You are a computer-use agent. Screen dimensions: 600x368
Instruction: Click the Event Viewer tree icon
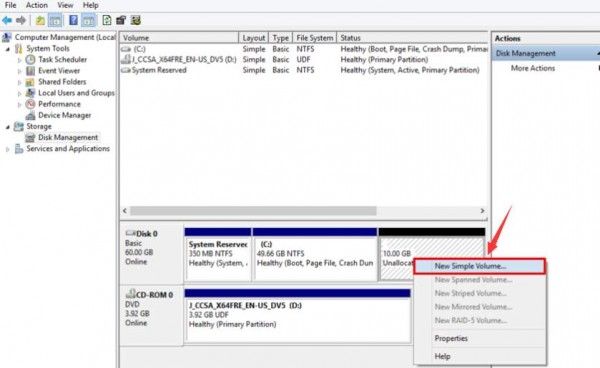[x=31, y=71]
